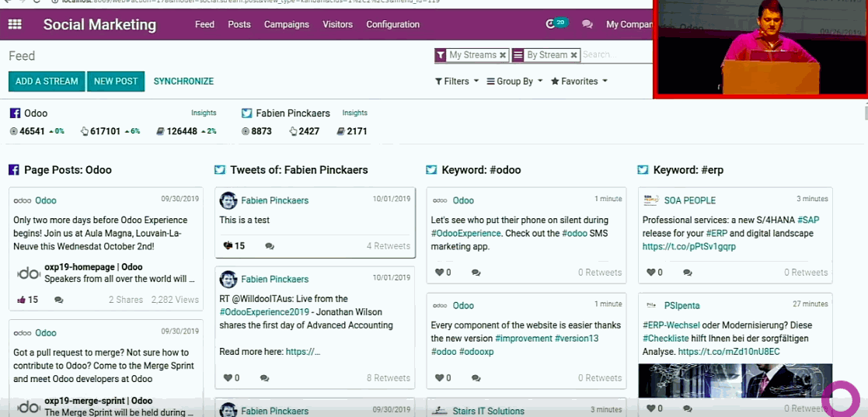The image size is (868, 417).
Task: Open the Visitors menu
Action: click(x=338, y=24)
